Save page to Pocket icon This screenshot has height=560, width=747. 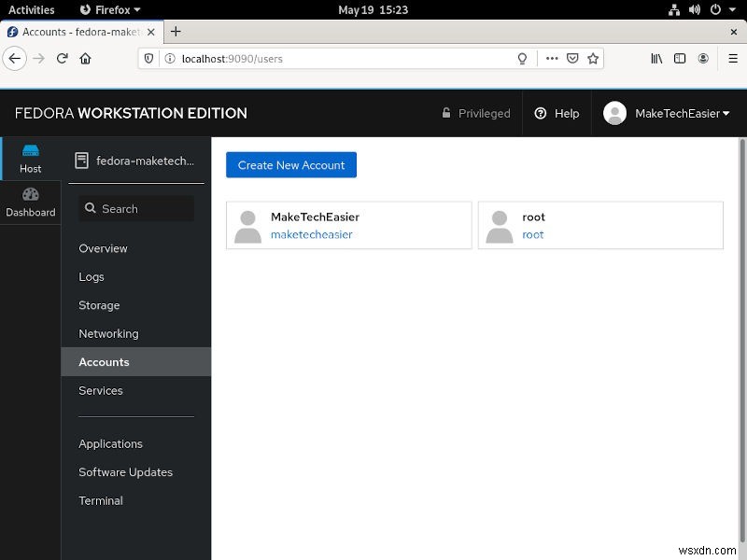tap(572, 59)
